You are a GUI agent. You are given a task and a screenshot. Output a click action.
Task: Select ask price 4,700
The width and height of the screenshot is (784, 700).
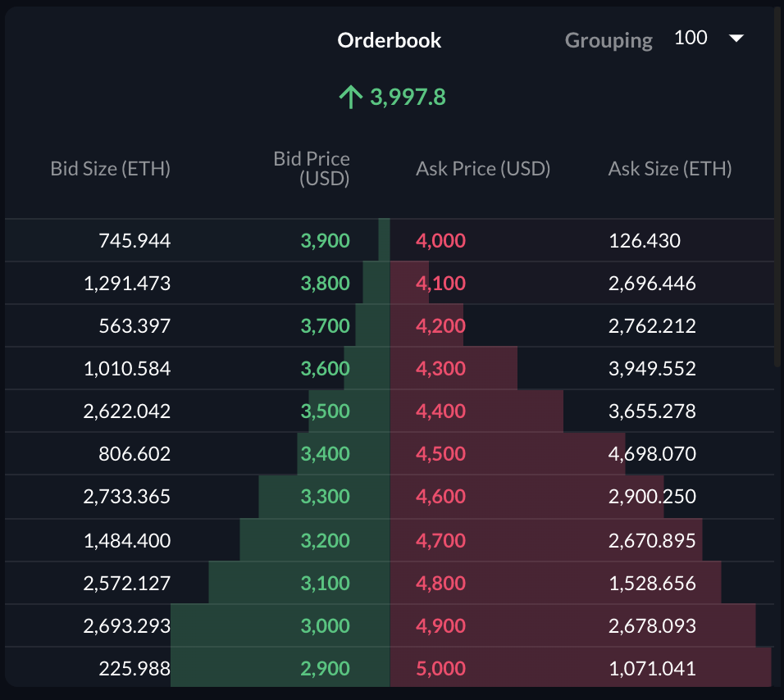440,540
